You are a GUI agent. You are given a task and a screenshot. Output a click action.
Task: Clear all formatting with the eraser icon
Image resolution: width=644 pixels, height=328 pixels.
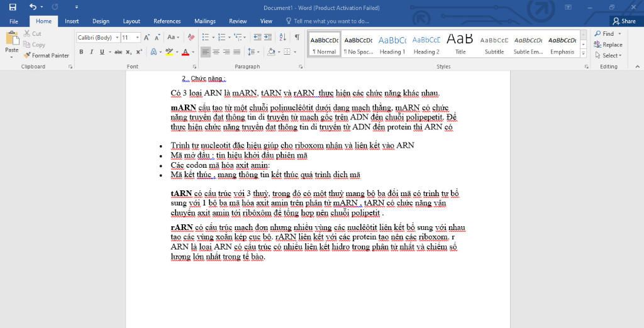(191, 37)
